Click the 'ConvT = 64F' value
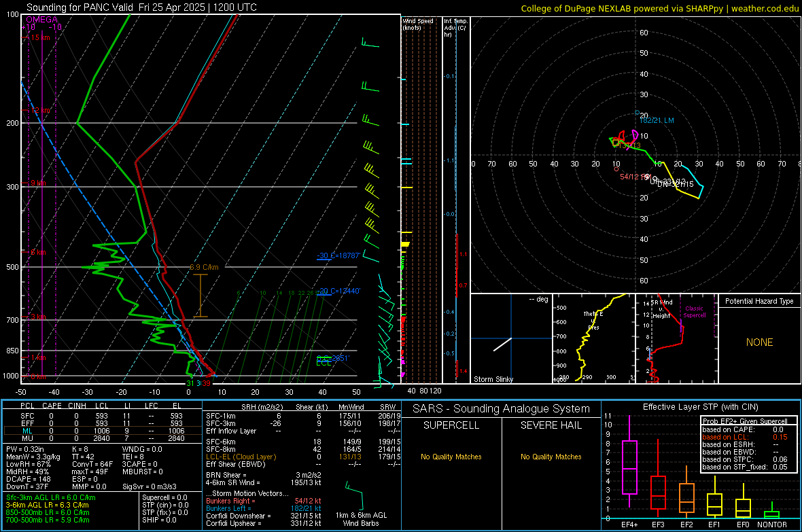The width and height of the screenshot is (802, 532). point(92,464)
